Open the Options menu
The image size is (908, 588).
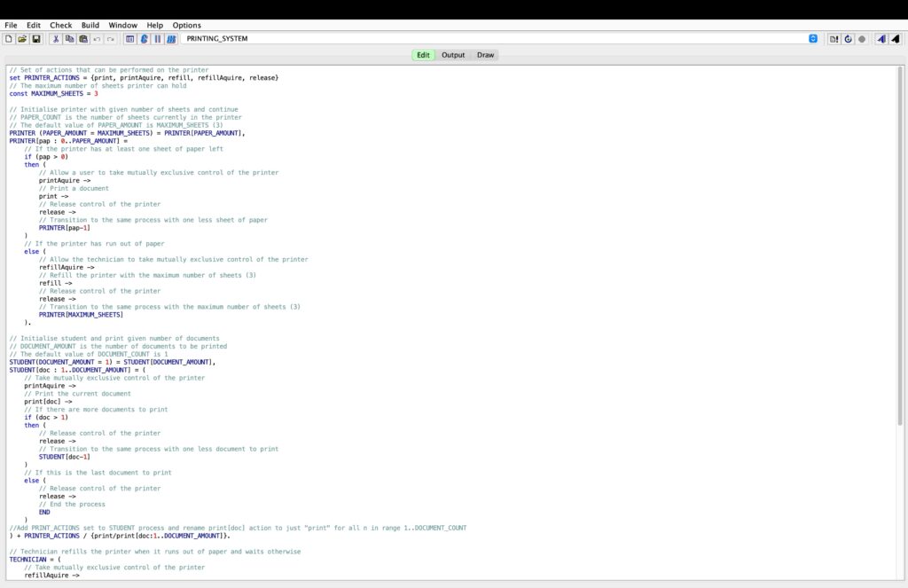pyautogui.click(x=186, y=25)
